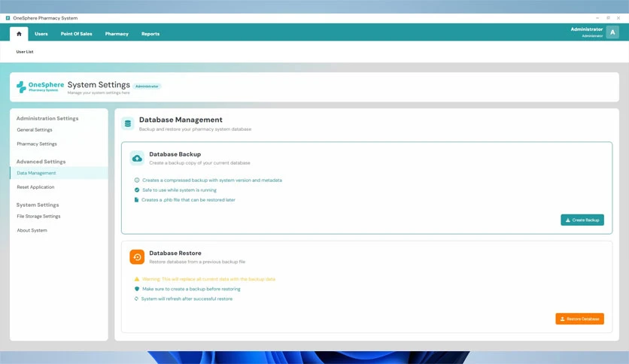
Task: Click the Database Restore orange icon
Action: coord(137,257)
